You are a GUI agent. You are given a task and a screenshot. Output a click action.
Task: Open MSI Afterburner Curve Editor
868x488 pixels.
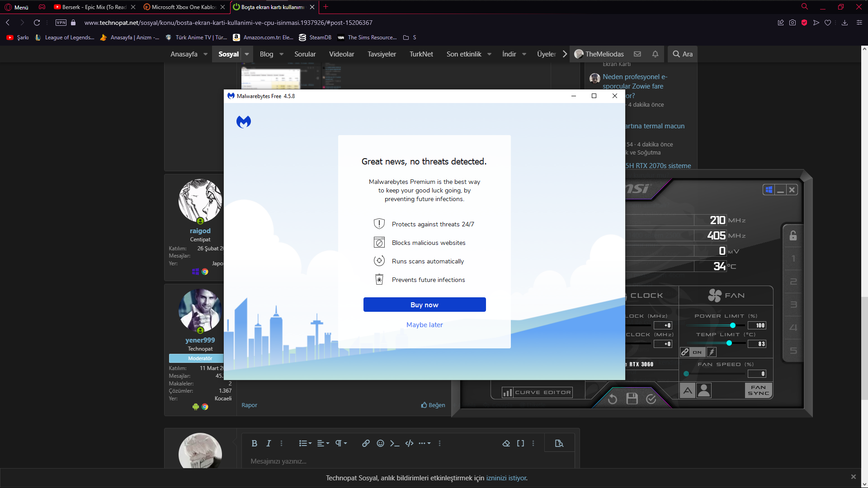tap(537, 392)
